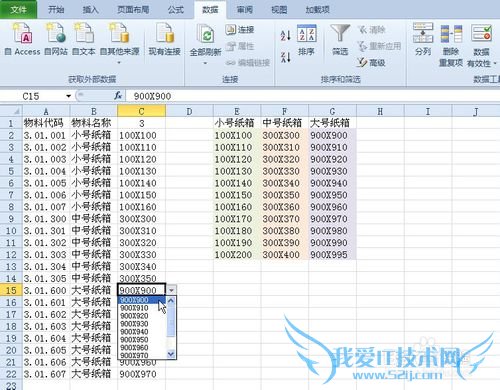
Task: Select column A header
Action: tap(46, 111)
